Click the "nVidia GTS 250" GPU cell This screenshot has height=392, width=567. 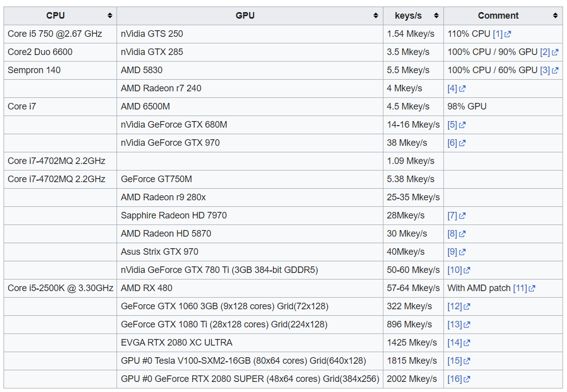(x=250, y=34)
